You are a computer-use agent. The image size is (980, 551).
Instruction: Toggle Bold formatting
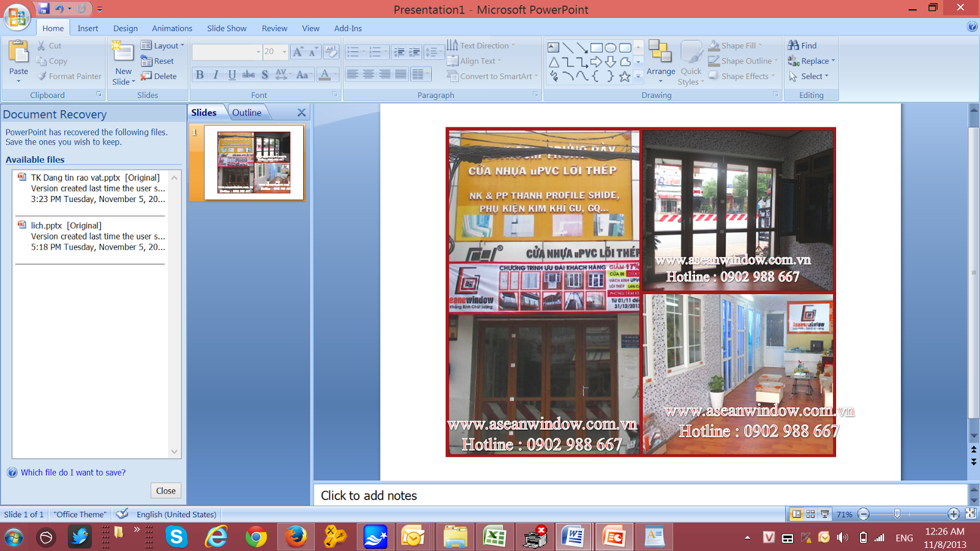tap(200, 75)
